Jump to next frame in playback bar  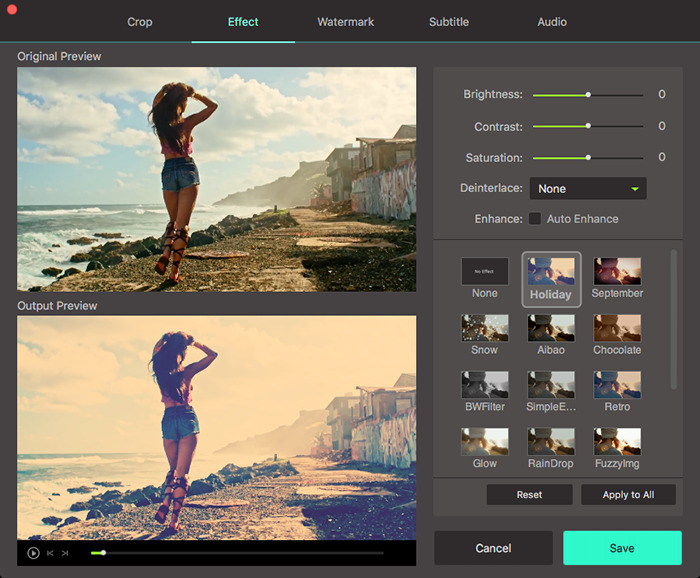tap(65, 553)
